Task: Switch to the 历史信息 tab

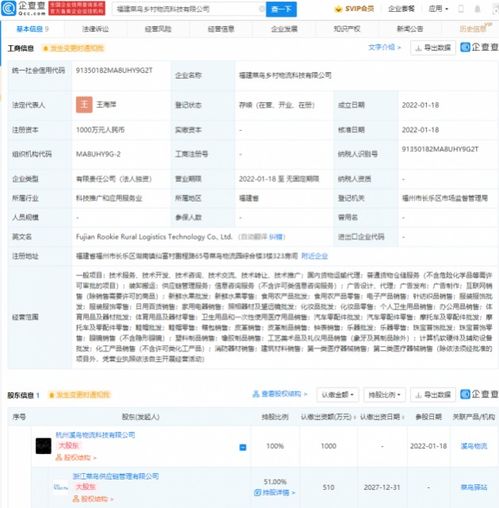Action: click(x=474, y=29)
